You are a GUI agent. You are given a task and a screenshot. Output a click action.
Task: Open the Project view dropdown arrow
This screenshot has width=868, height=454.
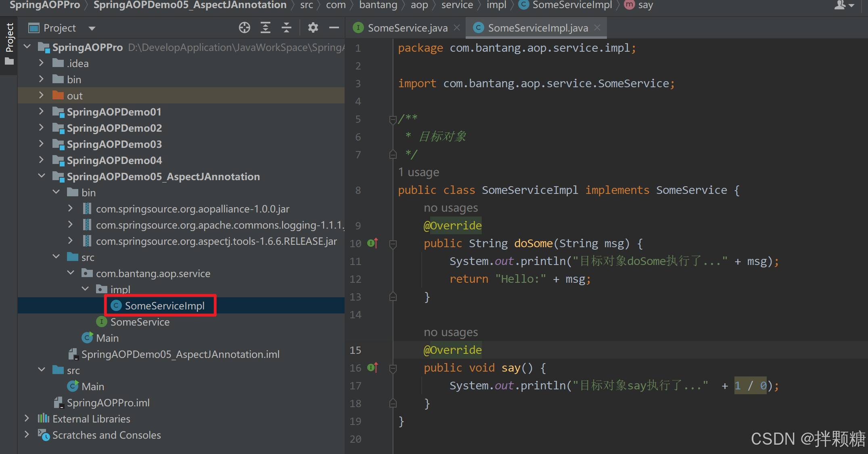coord(92,28)
